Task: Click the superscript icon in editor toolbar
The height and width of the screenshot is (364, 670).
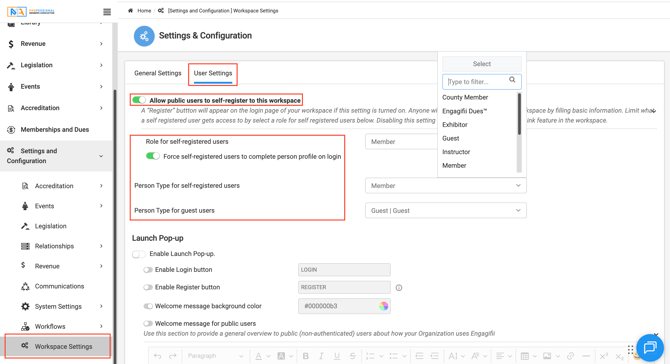Action: coord(603,356)
